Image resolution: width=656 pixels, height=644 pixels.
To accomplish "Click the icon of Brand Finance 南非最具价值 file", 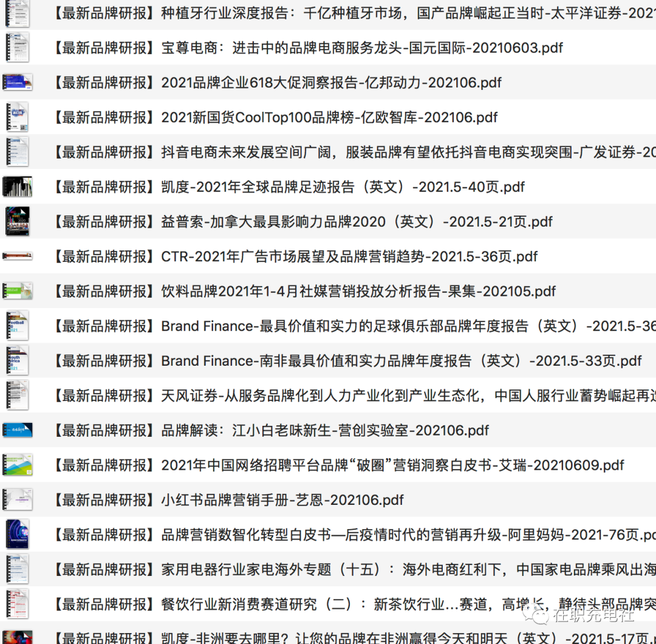I will tap(17, 360).
